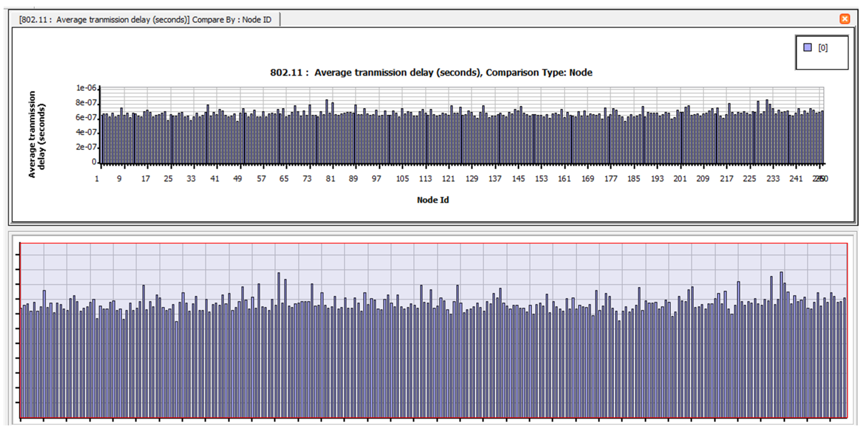This screenshot has width=868, height=434.
Task: Click the 8e-07 y-axis tick label
Action: tap(86, 103)
